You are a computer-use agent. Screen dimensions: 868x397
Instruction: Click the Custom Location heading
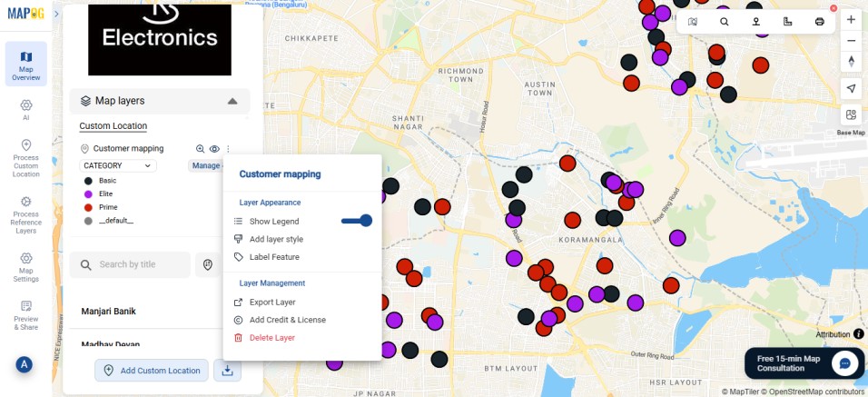point(113,126)
